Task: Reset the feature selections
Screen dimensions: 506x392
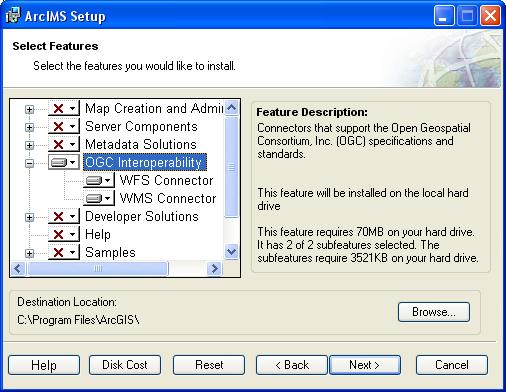Action: pos(209,365)
